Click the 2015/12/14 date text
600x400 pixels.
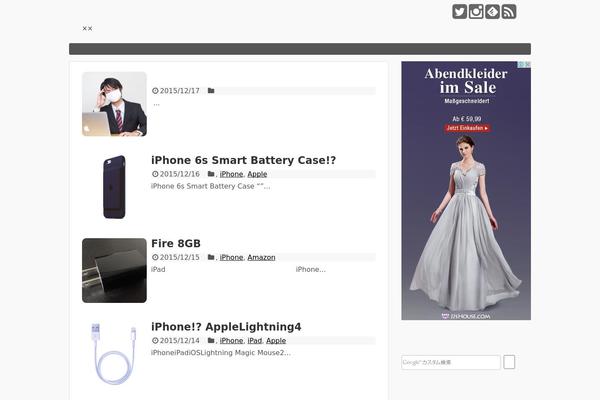tap(179, 341)
